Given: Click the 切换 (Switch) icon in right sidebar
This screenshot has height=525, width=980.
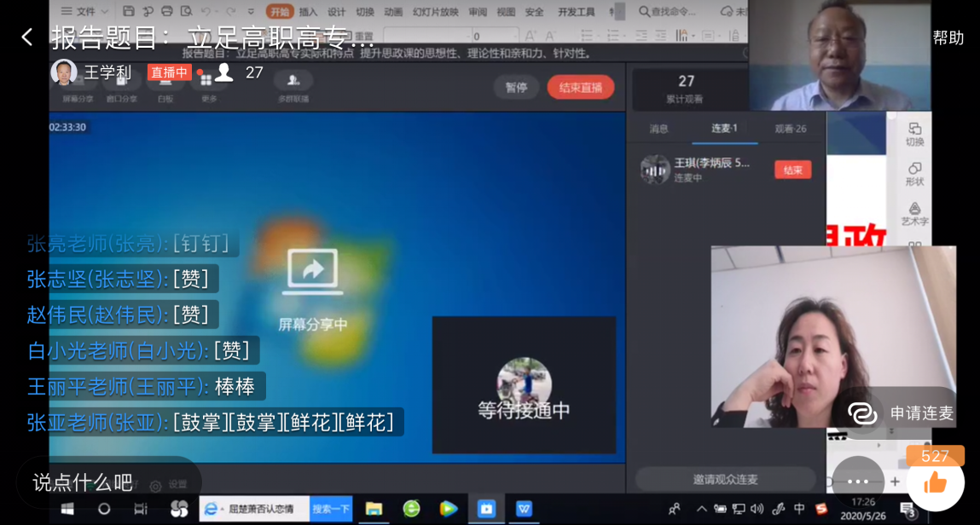Looking at the screenshot, I should click(915, 135).
